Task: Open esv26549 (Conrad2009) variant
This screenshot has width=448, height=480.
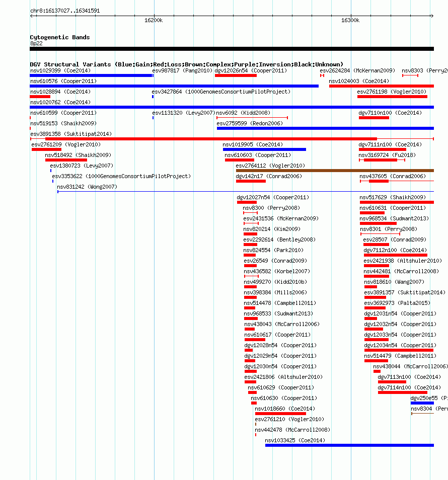Action: (275, 261)
